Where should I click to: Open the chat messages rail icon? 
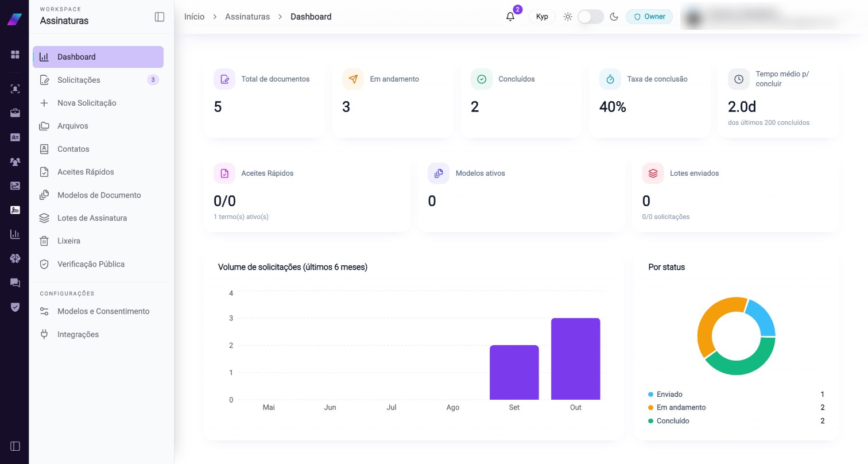click(15, 283)
